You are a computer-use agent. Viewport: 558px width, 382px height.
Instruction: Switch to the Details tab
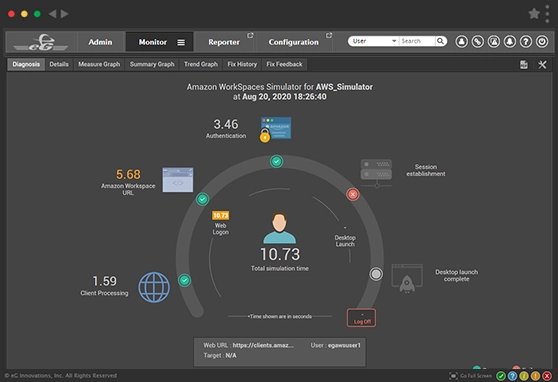(59, 64)
